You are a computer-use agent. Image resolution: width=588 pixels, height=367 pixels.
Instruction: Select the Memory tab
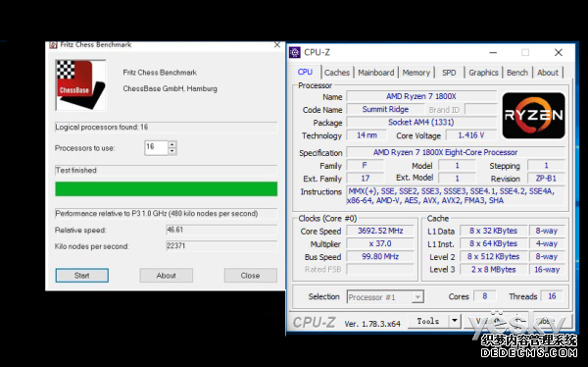(416, 73)
